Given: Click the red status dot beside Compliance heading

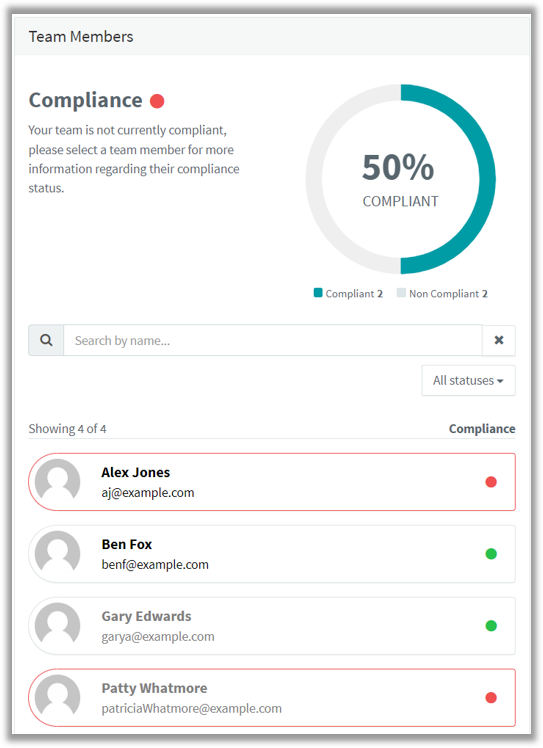Looking at the screenshot, I should [x=157, y=101].
